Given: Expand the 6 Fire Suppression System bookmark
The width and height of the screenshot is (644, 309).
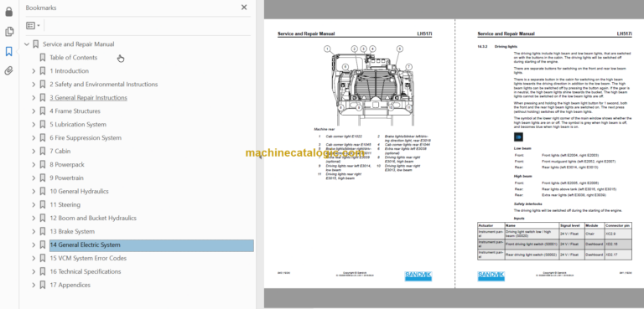Looking at the screenshot, I should 34,138.
